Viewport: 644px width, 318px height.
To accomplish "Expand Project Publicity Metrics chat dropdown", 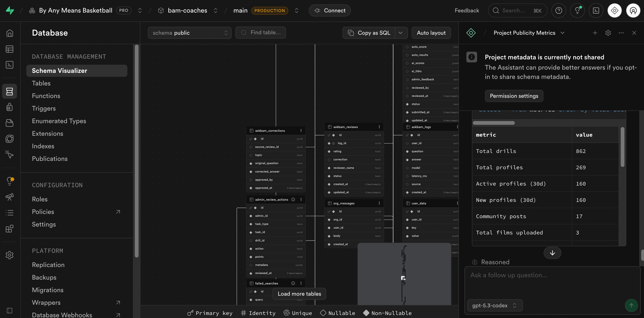I will click(x=563, y=33).
